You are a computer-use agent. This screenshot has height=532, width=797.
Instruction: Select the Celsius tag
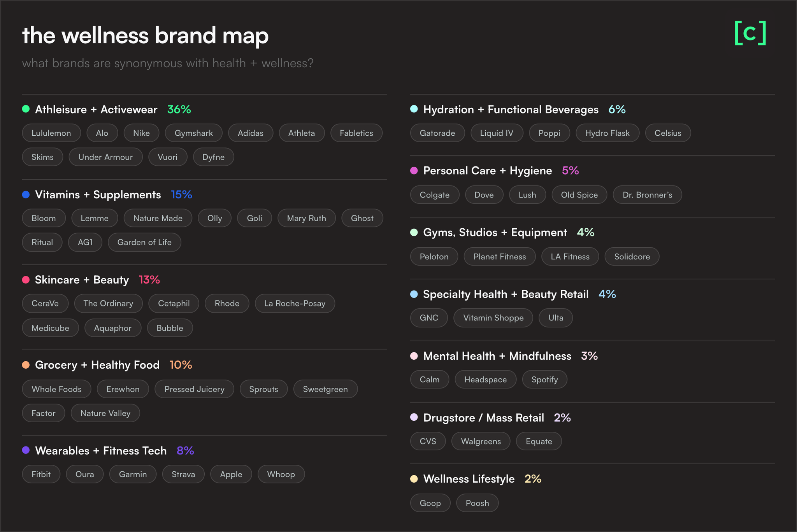coord(668,133)
